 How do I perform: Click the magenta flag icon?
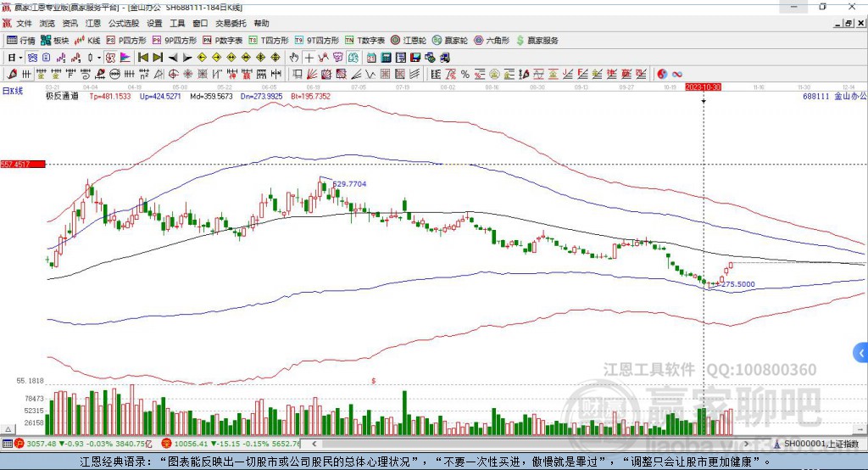[x=125, y=58]
